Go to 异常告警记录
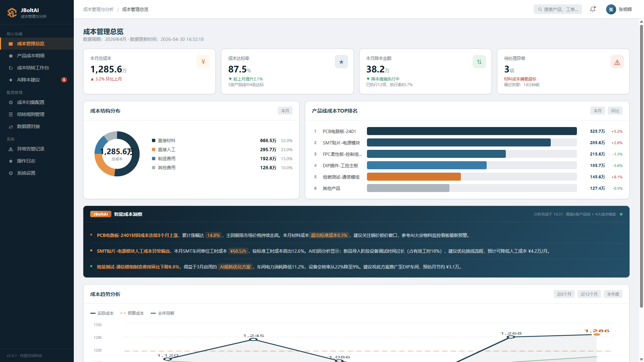This screenshot has height=362, width=644. 37,149
